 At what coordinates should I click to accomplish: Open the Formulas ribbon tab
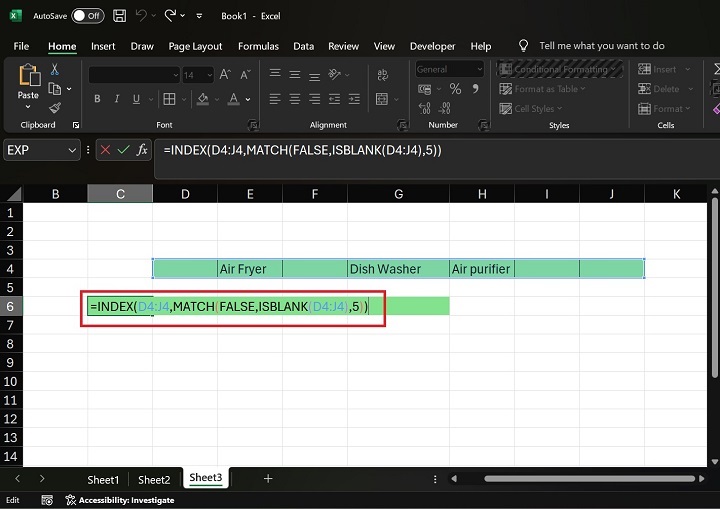click(x=258, y=46)
